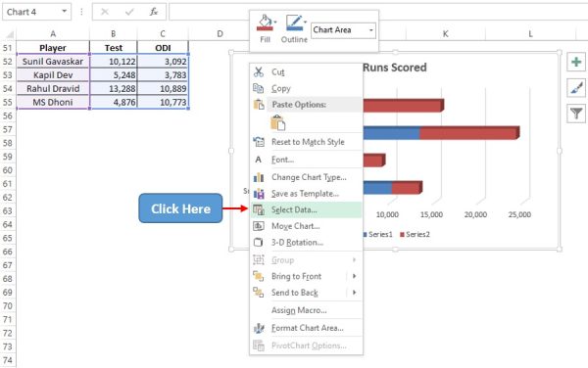This screenshot has height=368, width=588.
Task: Click the 3-D Rotation cube icon
Action: pyautogui.click(x=259, y=242)
